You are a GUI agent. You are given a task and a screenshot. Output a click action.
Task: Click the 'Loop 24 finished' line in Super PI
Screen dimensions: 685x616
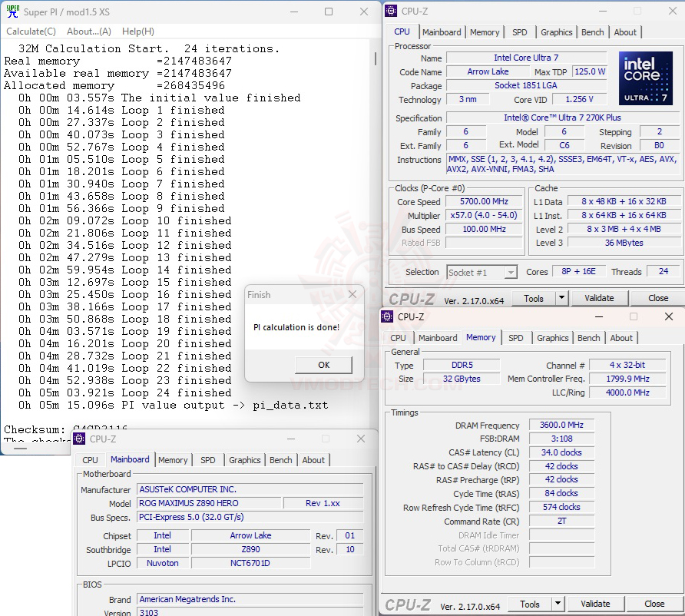tap(124, 392)
